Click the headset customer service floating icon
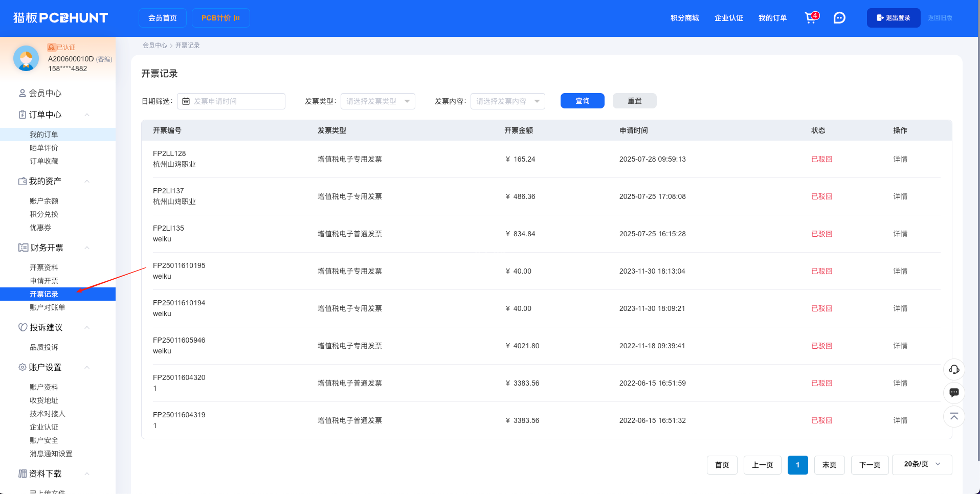The height and width of the screenshot is (494, 980). [x=954, y=369]
